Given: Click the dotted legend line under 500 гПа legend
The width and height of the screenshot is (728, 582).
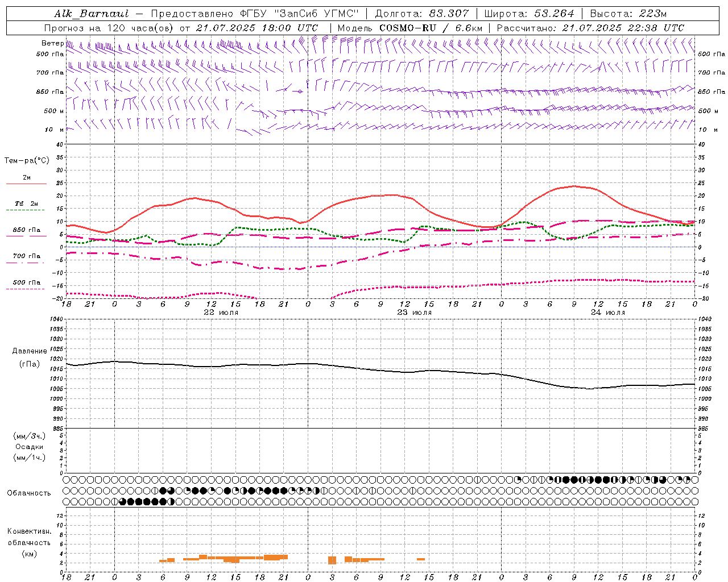Looking at the screenshot, I should tap(25, 289).
